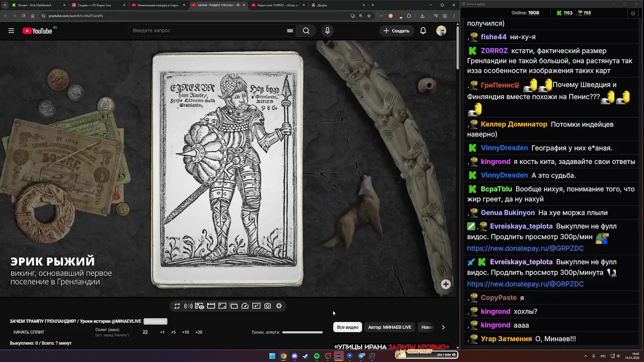The width and height of the screenshot is (644, 362).
Task: Select the Автор: МИНАЕВ LIVE chip
Action: [x=390, y=327]
